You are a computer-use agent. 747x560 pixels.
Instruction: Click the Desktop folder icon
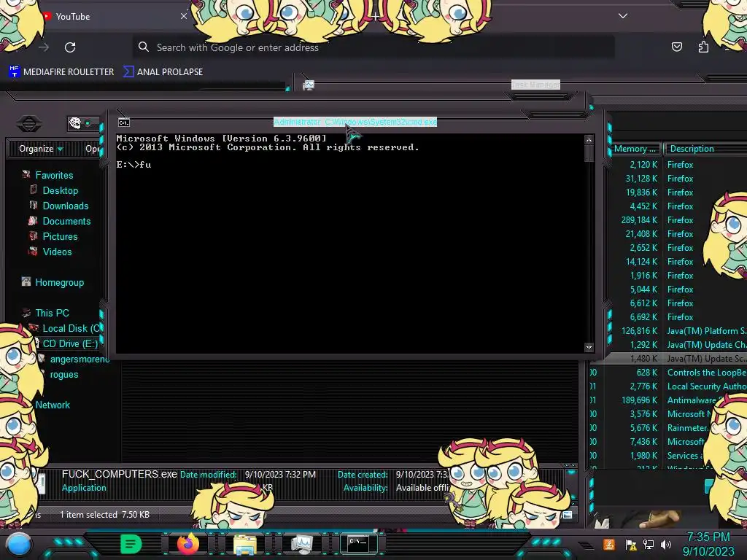coord(34,190)
